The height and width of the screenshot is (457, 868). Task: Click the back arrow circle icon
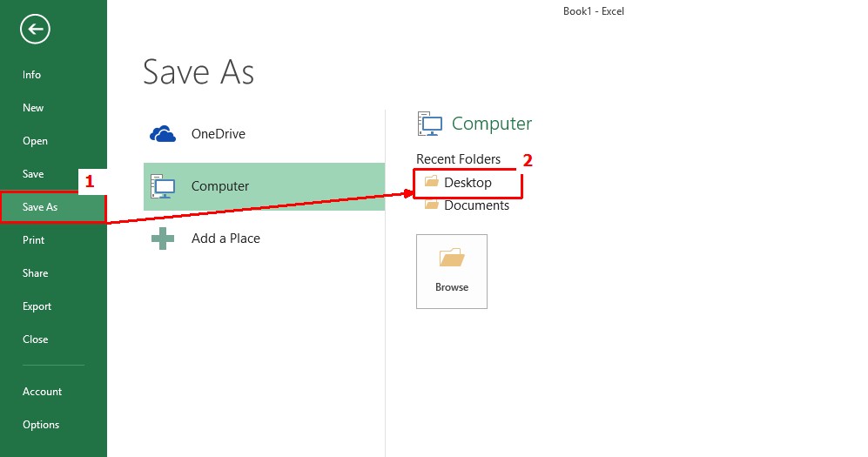click(x=35, y=30)
